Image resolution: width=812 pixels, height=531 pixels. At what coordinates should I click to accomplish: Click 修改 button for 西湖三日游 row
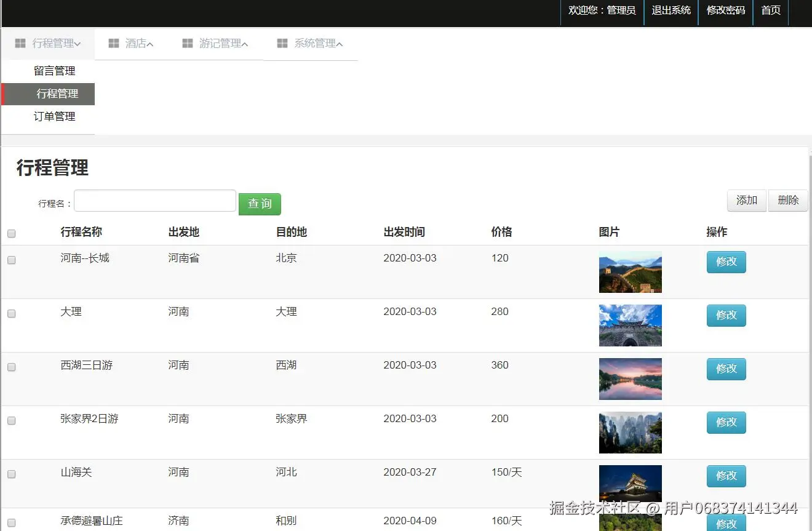tap(726, 369)
